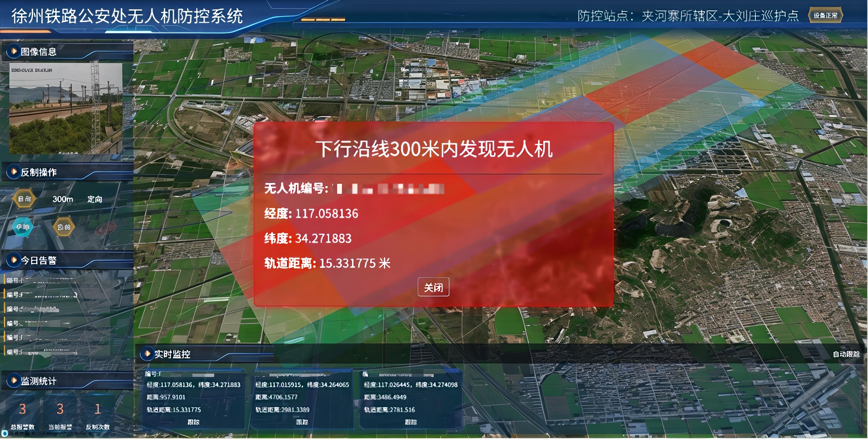Click the 徐州铁路公安处无人机防控系统 title

click(x=127, y=16)
